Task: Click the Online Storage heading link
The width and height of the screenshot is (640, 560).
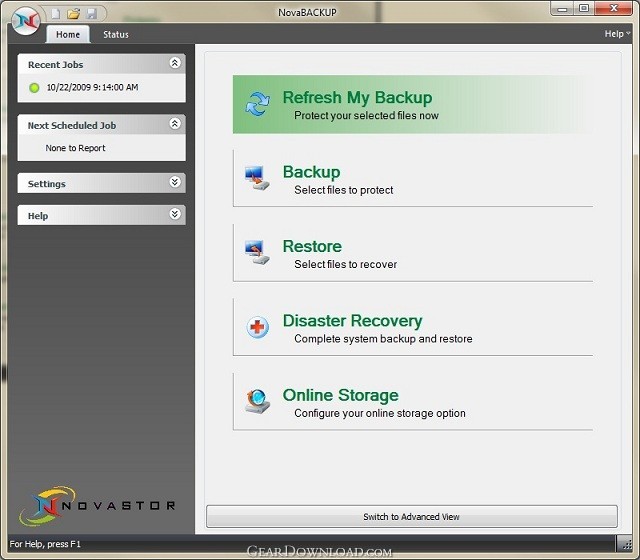Action: pos(340,395)
